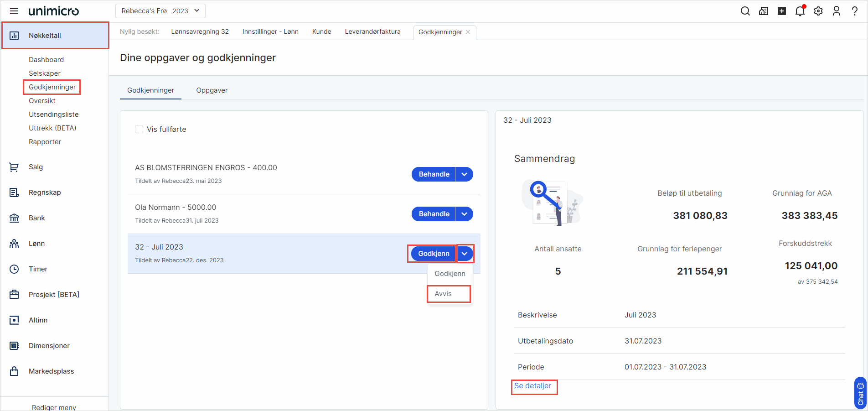
Task: Click Behandle for Ola Normann
Action: [x=434, y=214]
